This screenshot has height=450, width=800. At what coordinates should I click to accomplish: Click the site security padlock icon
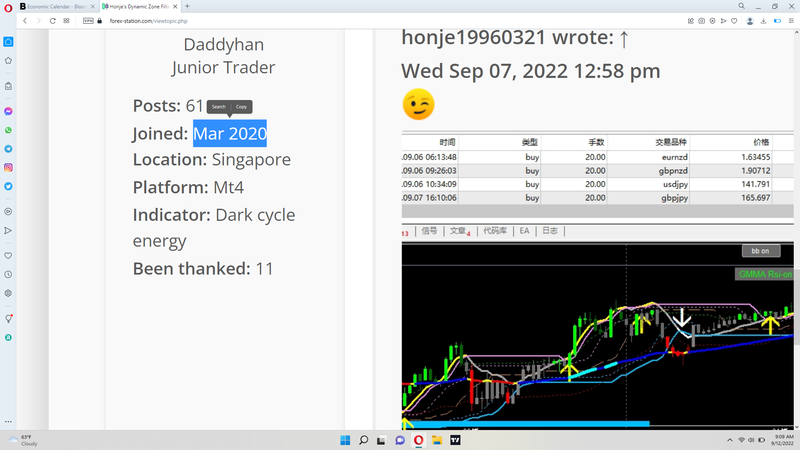point(100,21)
